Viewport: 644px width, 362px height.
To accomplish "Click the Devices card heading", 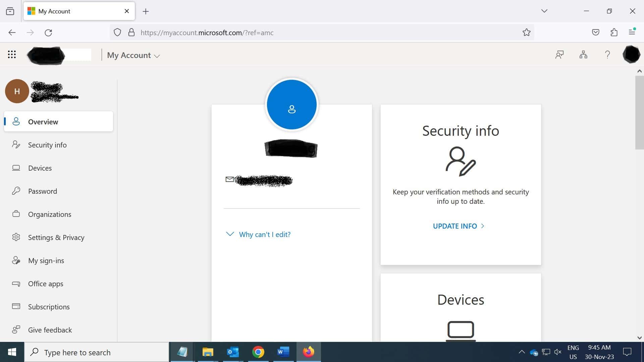I will click(461, 300).
